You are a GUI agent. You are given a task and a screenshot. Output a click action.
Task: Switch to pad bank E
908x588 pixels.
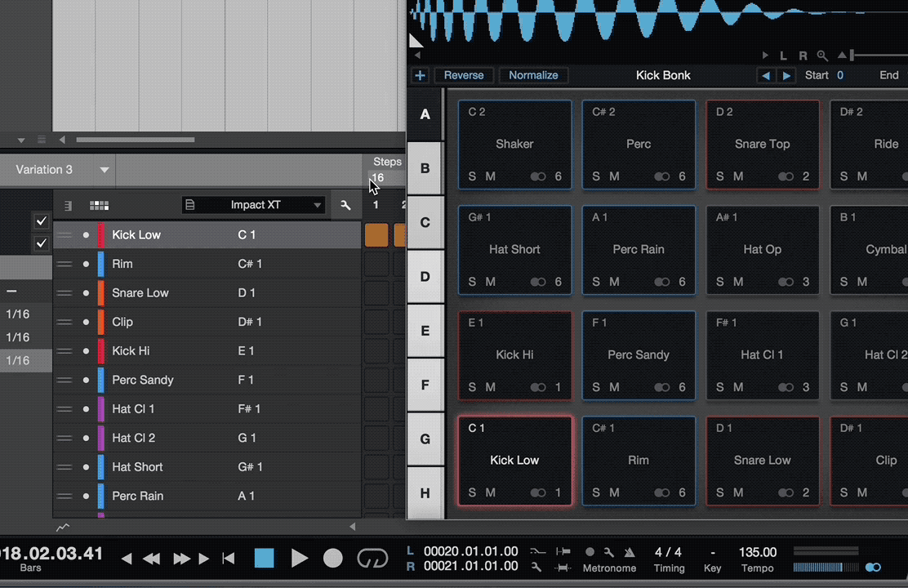[425, 331]
